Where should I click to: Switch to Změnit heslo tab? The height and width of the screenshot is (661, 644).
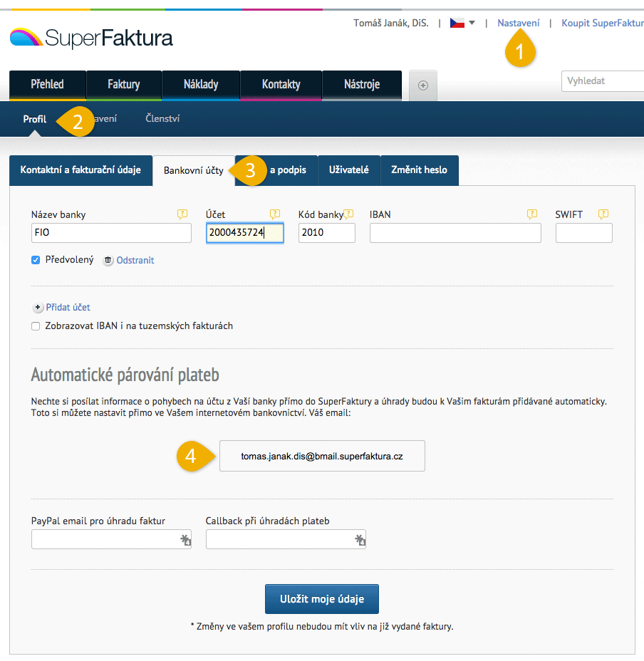pyautogui.click(x=419, y=170)
